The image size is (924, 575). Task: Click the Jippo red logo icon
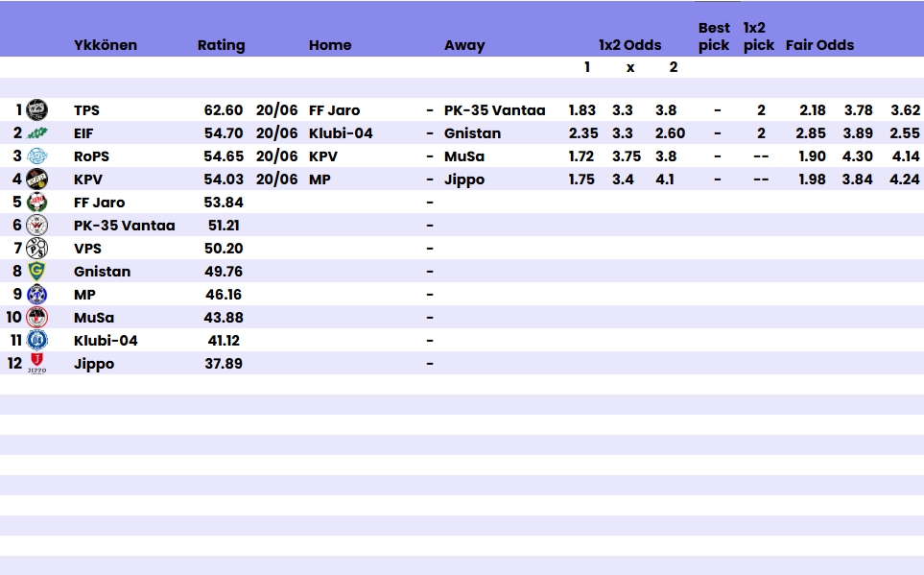(36, 364)
